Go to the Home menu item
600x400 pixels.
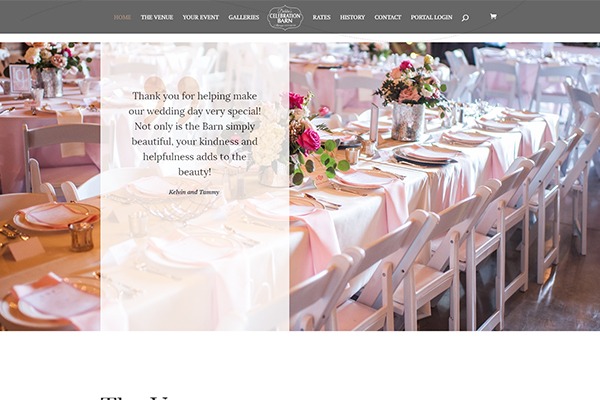pos(122,17)
